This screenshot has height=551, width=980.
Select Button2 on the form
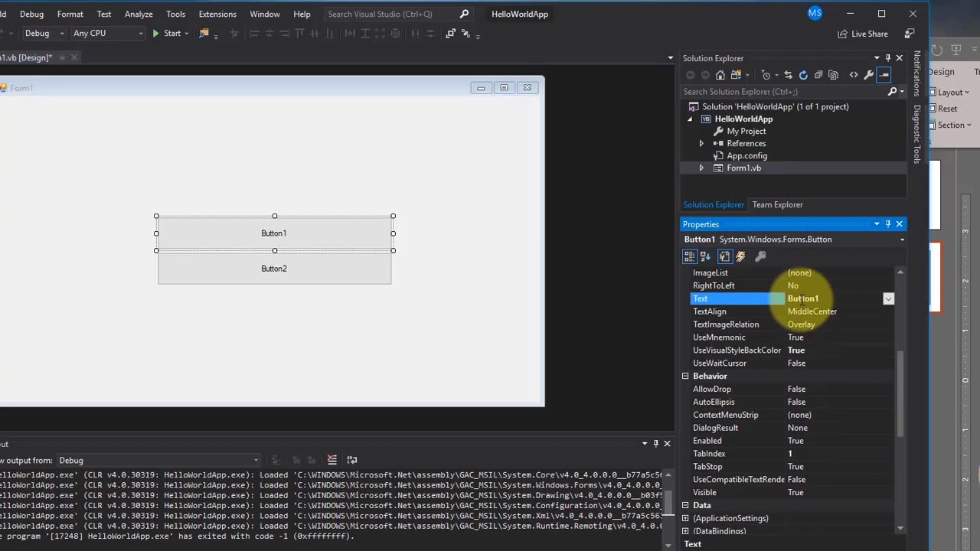(274, 269)
